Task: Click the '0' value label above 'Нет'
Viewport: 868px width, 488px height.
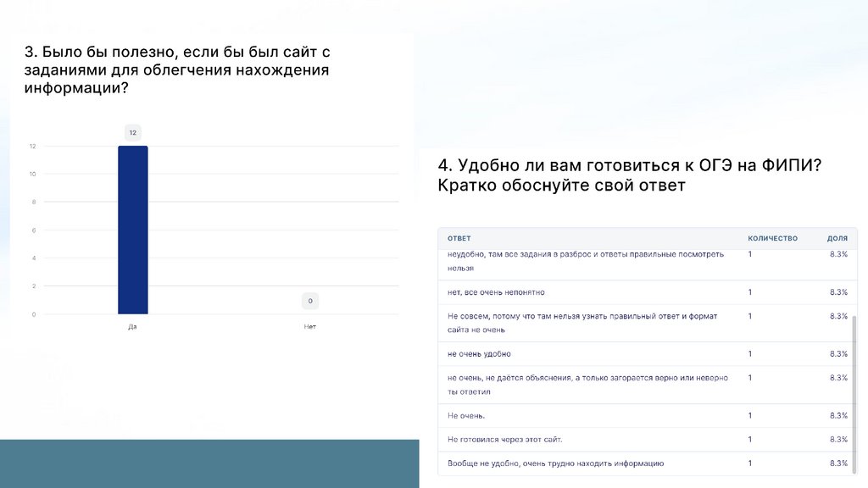Action: pos(310,301)
